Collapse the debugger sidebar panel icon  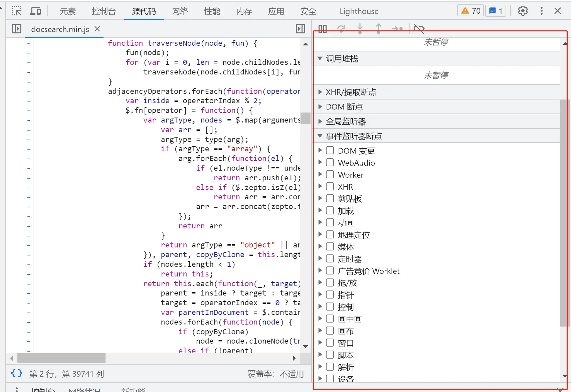click(301, 29)
